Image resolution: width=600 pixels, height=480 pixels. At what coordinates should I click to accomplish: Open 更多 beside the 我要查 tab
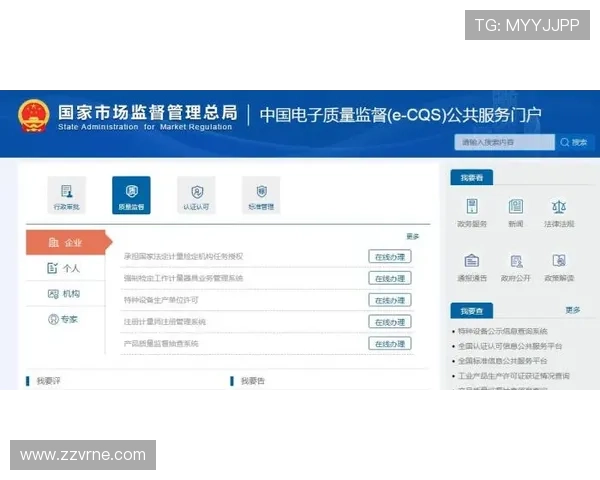573,310
